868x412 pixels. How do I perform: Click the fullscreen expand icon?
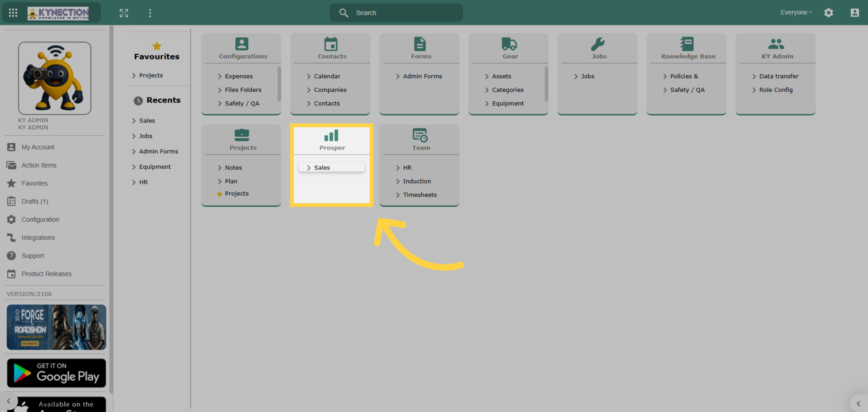tap(124, 13)
